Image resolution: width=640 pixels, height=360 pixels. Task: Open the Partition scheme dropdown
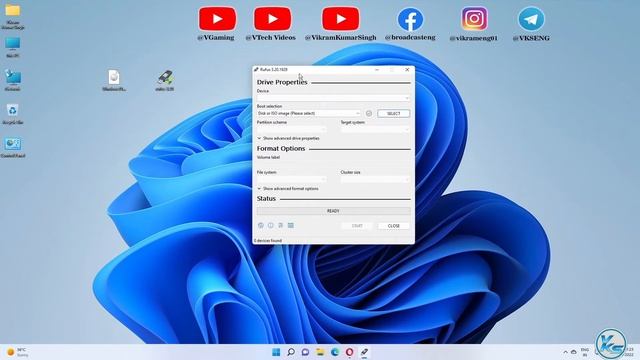pyautogui.click(x=291, y=129)
